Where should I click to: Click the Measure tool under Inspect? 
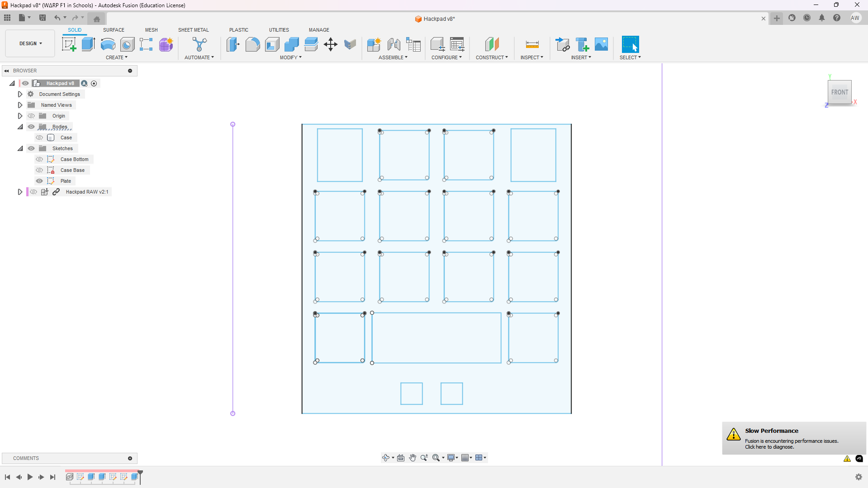pos(532,44)
